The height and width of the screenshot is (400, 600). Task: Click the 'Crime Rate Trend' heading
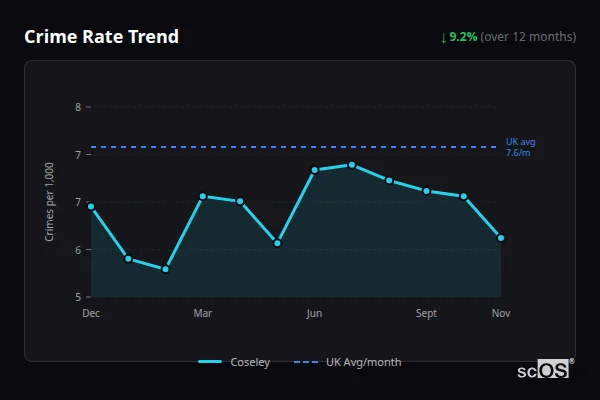click(x=101, y=37)
